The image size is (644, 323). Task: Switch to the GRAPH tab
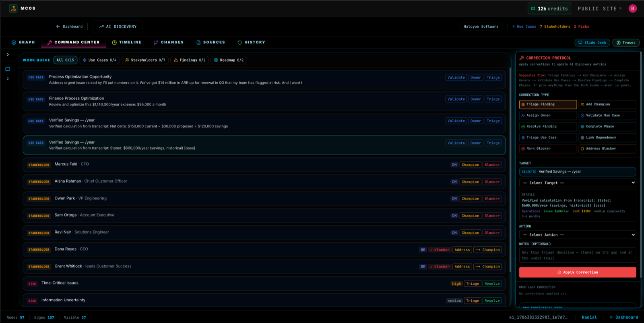(x=23, y=42)
